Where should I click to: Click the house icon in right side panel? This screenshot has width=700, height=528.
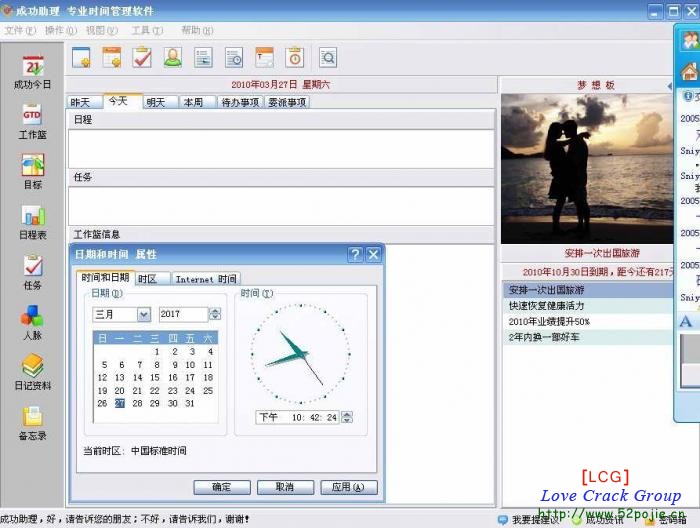click(x=689, y=71)
